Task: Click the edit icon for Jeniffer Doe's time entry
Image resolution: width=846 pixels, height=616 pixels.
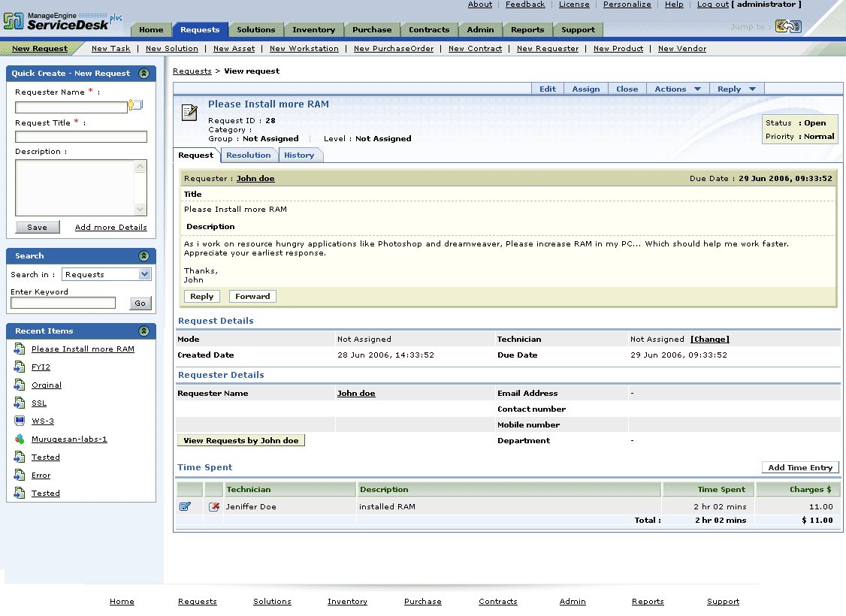Action: tap(186, 506)
